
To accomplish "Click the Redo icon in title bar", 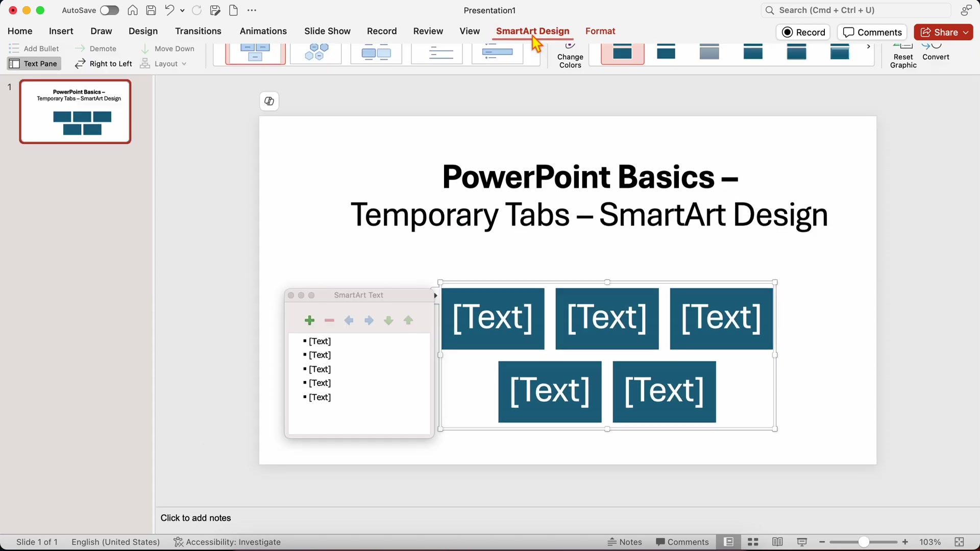I will 197,10.
